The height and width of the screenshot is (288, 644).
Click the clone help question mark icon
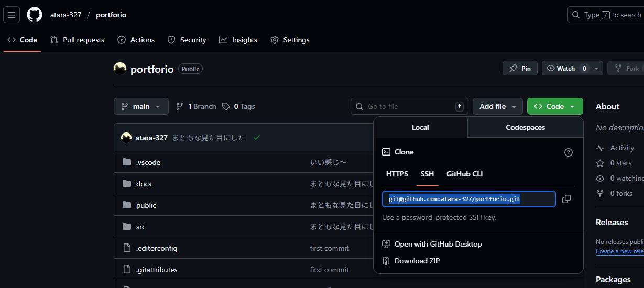[x=569, y=152]
